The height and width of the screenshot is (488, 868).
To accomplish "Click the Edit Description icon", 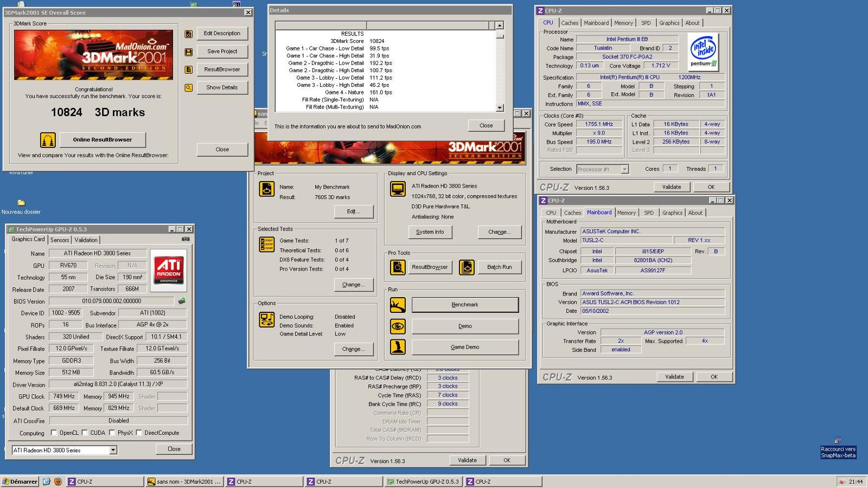I will pyautogui.click(x=188, y=34).
